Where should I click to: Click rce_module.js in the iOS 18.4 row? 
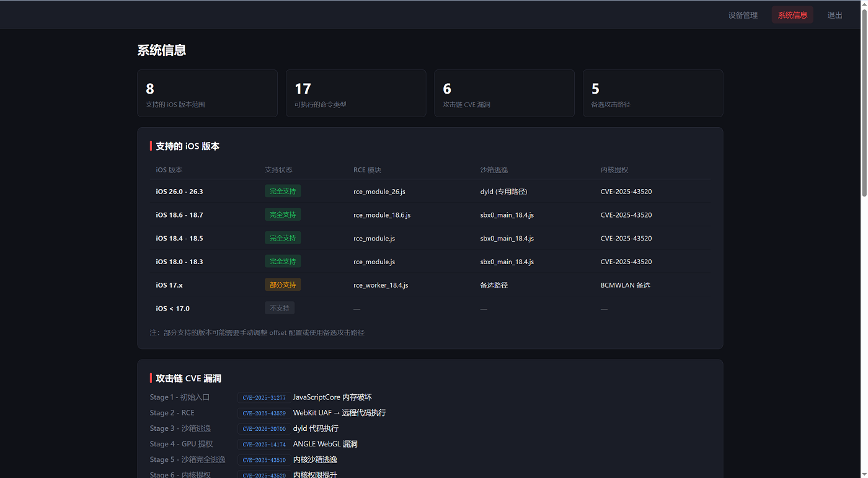[374, 239]
